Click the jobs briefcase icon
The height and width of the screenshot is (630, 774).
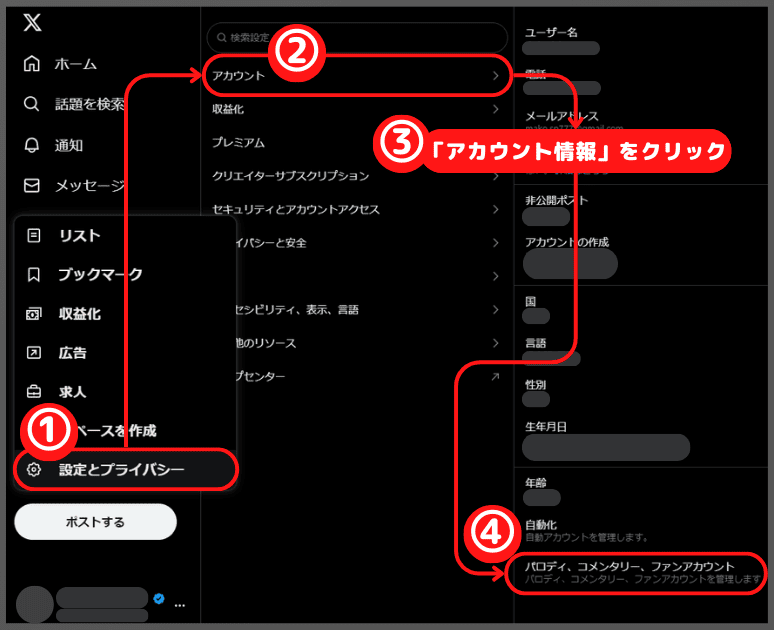click(34, 392)
